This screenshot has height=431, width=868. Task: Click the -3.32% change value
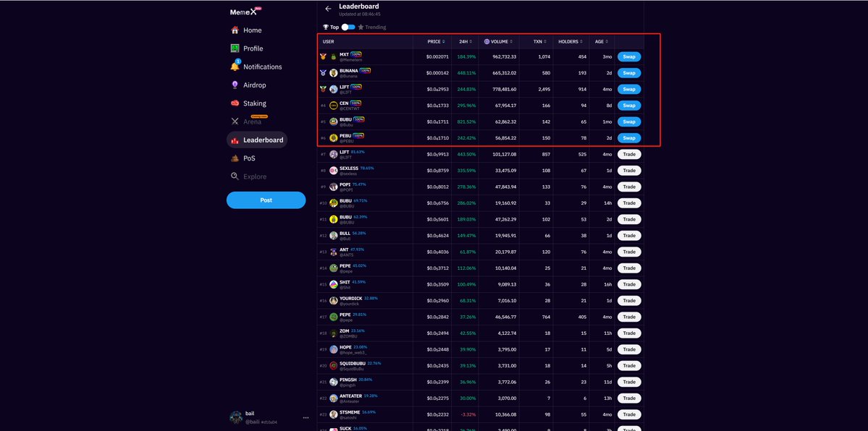coord(468,414)
